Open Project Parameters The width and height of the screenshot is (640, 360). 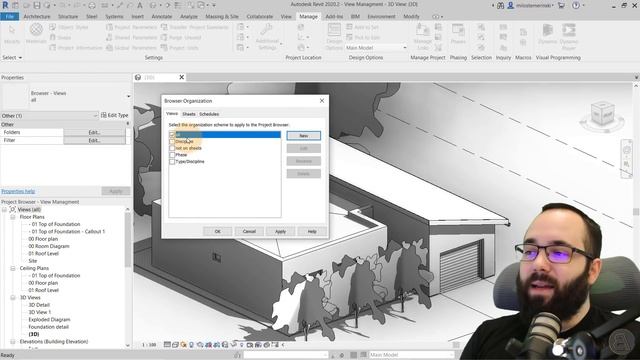[x=131, y=27]
